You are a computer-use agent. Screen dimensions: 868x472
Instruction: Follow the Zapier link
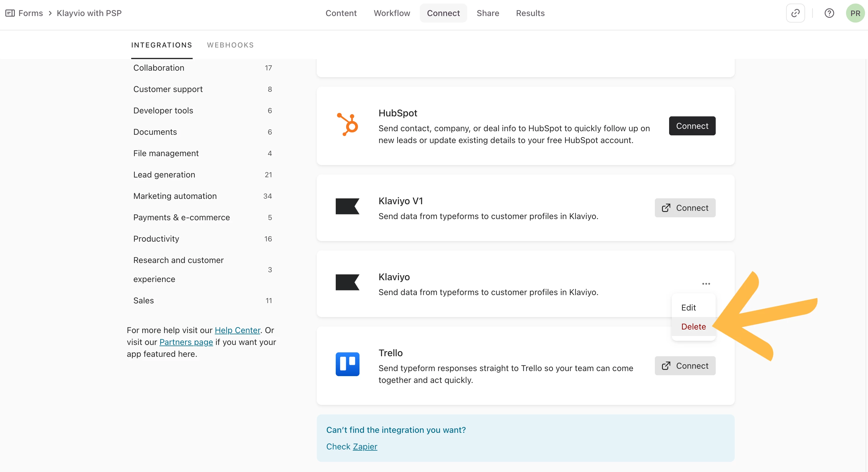click(365, 446)
